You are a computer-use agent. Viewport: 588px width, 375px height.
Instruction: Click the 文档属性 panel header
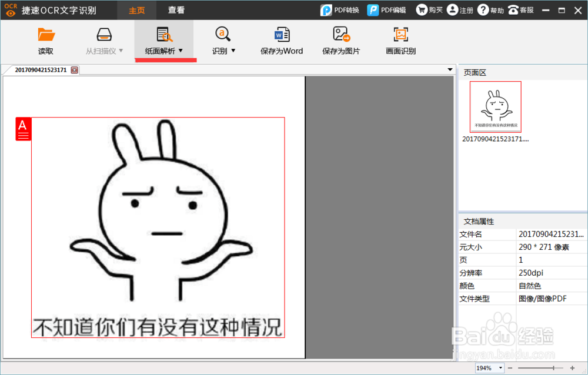[x=479, y=222]
